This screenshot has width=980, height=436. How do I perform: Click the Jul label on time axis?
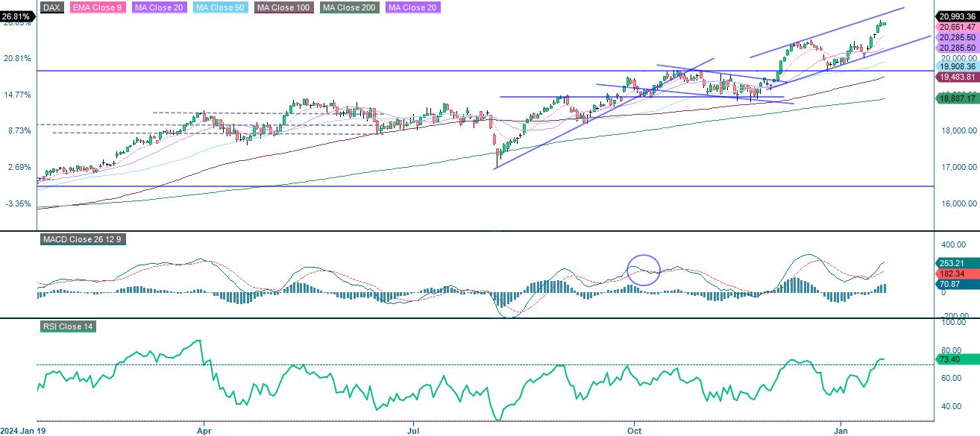coord(412,430)
